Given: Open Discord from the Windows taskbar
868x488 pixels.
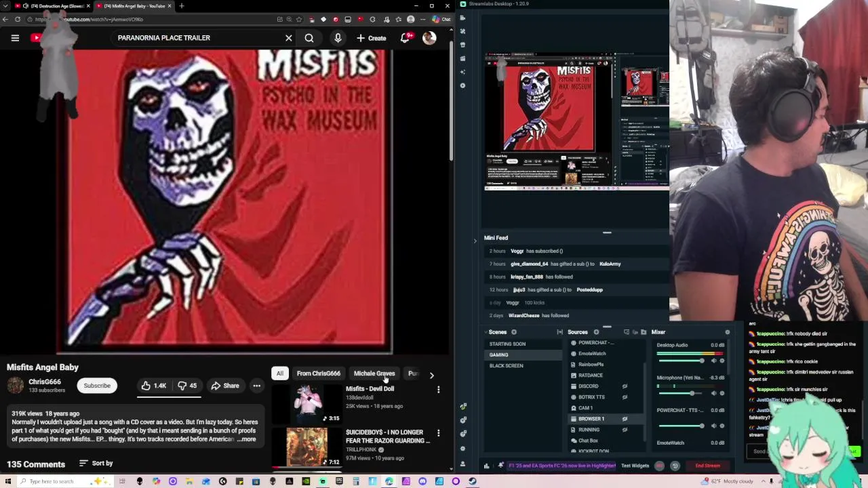Looking at the screenshot, I should [422, 481].
